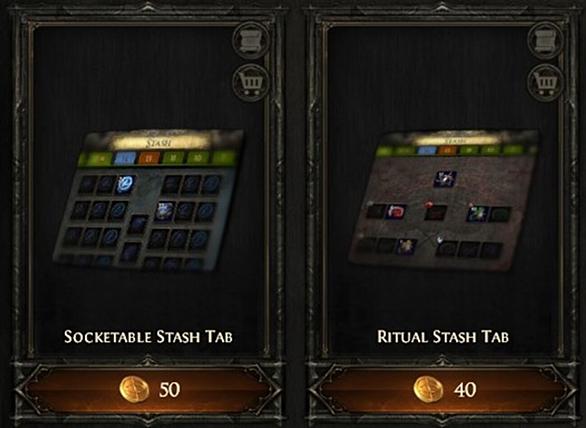Image resolution: width=586 pixels, height=428 pixels.
Task: Click the scroll icon on Ritual Stash Tab card
Action: [546, 40]
